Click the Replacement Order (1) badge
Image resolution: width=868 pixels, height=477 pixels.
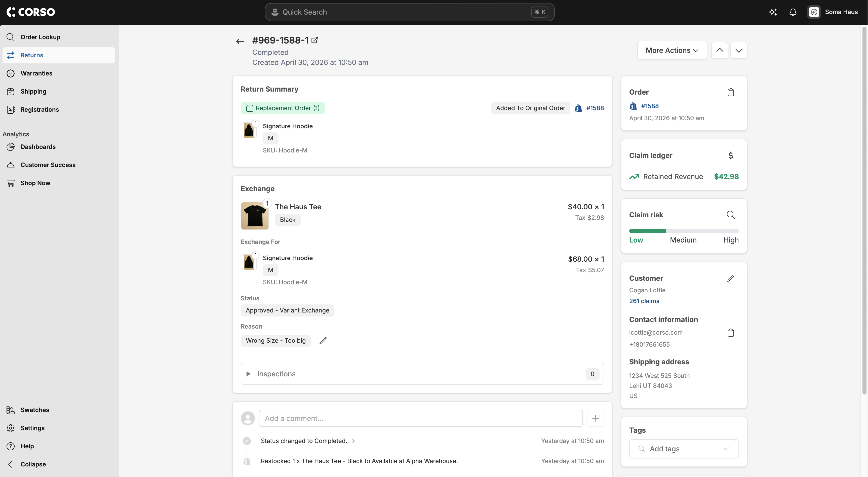tap(283, 108)
